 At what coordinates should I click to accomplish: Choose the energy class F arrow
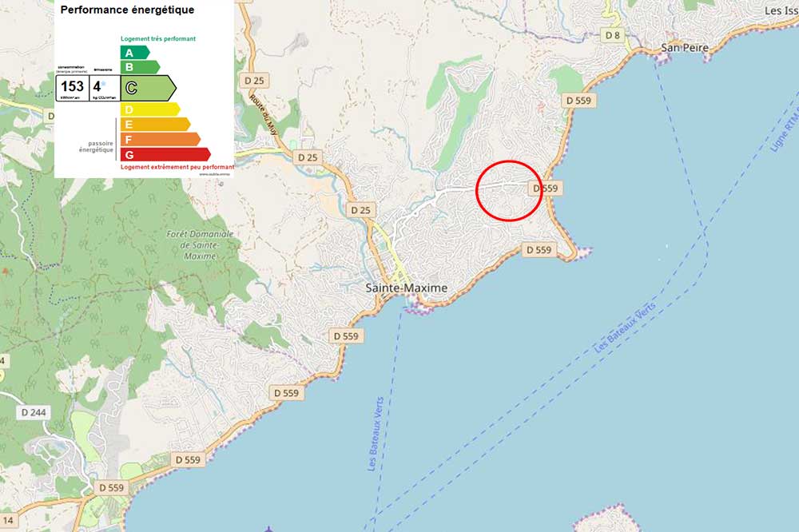pos(159,139)
